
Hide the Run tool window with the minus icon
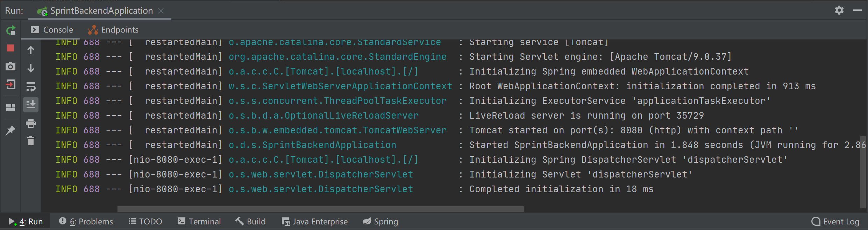pyautogui.click(x=858, y=10)
